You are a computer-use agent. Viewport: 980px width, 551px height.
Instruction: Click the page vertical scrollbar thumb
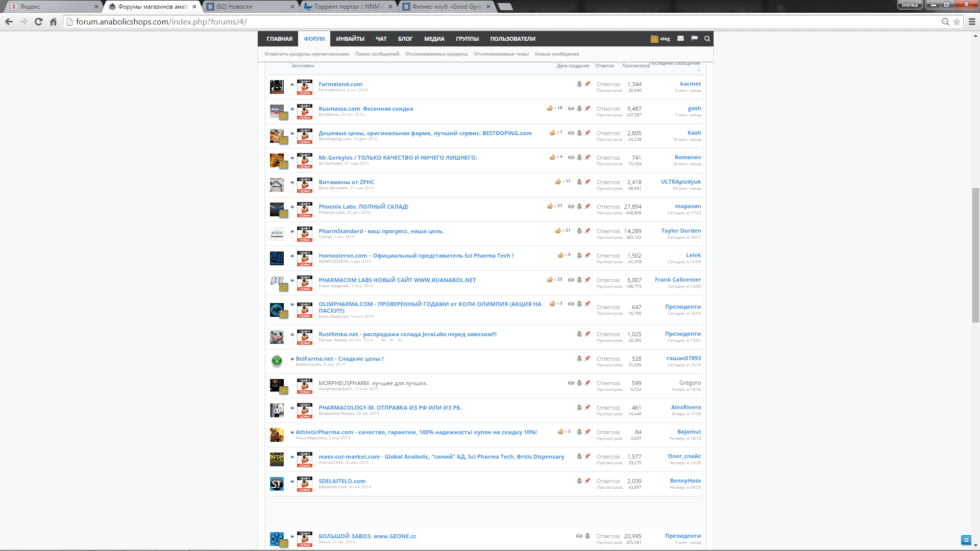click(975, 255)
